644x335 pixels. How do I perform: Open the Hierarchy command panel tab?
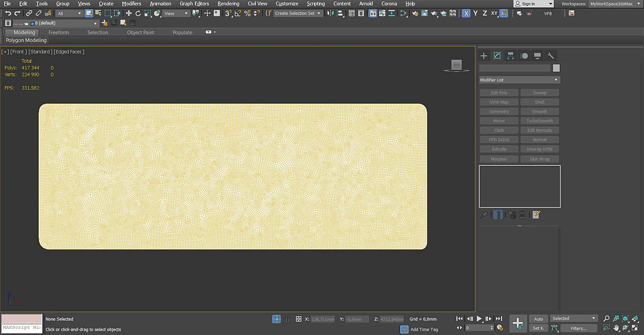(x=510, y=56)
